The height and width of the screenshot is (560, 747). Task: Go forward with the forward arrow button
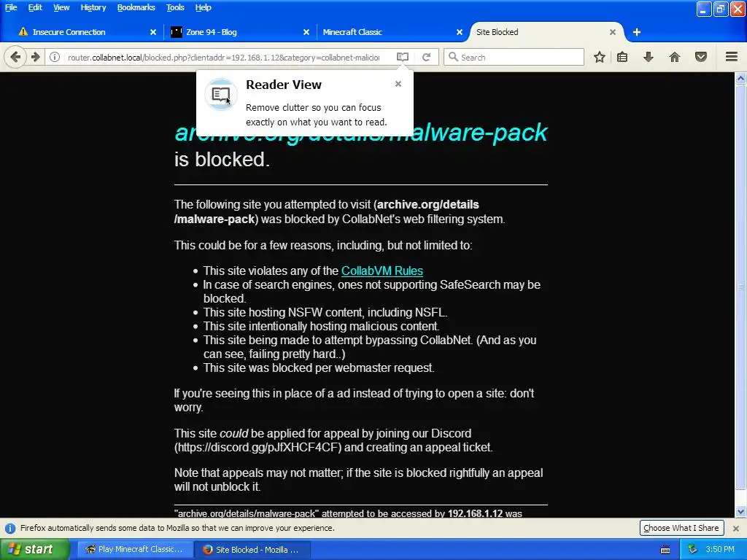tap(36, 57)
